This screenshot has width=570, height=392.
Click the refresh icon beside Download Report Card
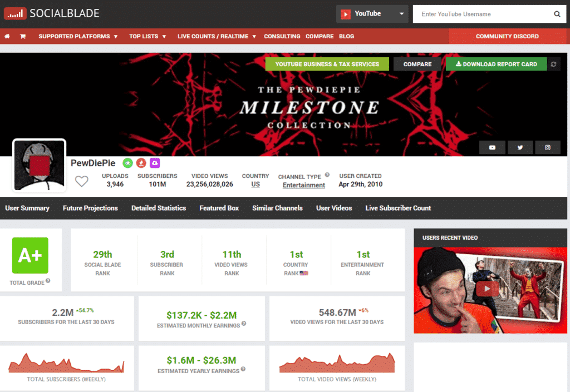point(553,64)
